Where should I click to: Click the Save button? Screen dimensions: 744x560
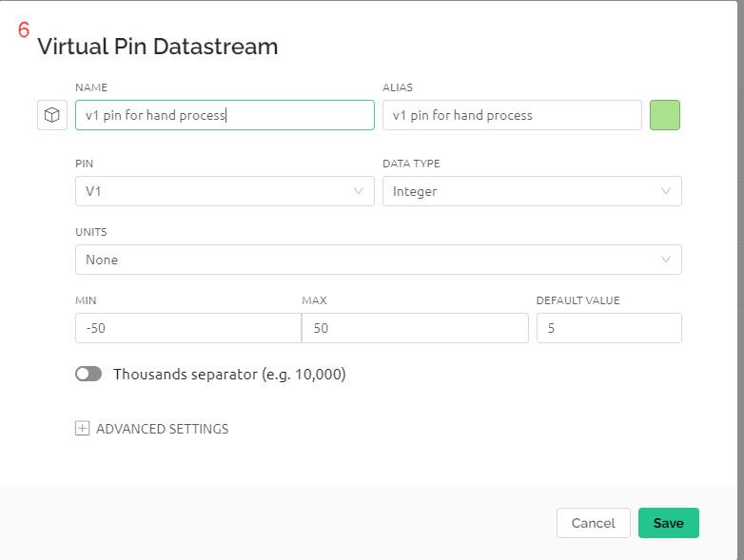[x=668, y=523]
